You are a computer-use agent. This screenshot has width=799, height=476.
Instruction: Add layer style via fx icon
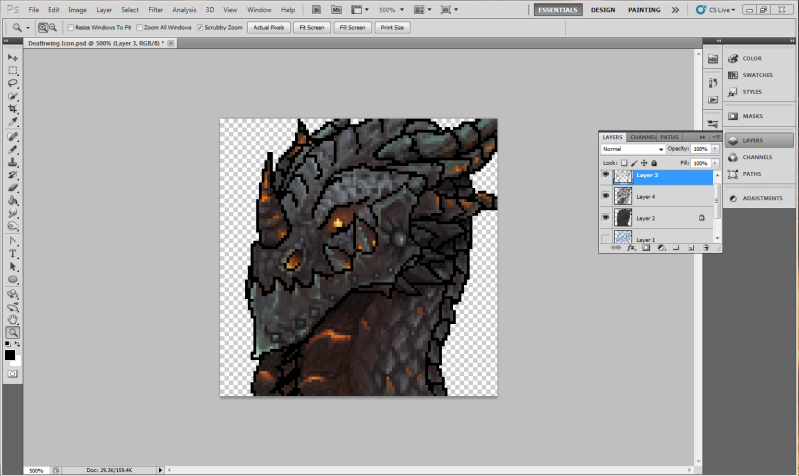pyautogui.click(x=631, y=248)
